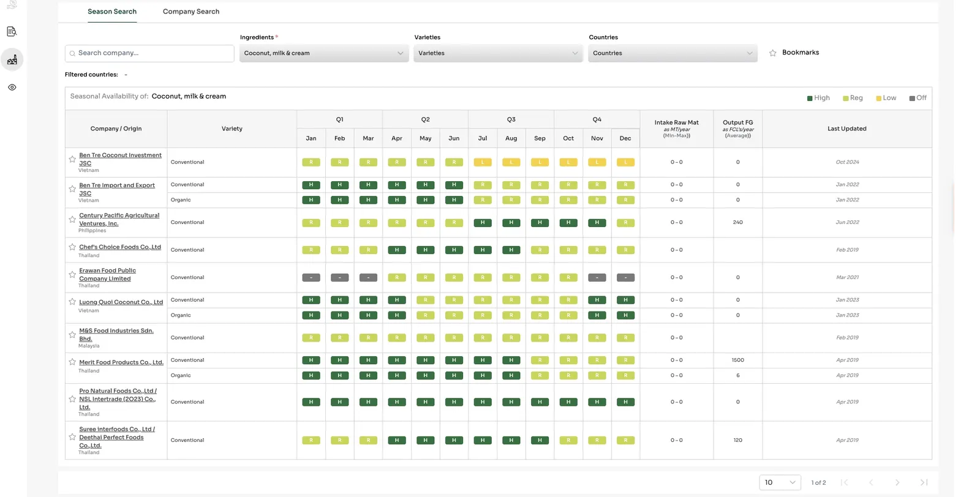Click the Q1 column header
The width and height of the screenshot is (980, 497).
pos(340,119)
